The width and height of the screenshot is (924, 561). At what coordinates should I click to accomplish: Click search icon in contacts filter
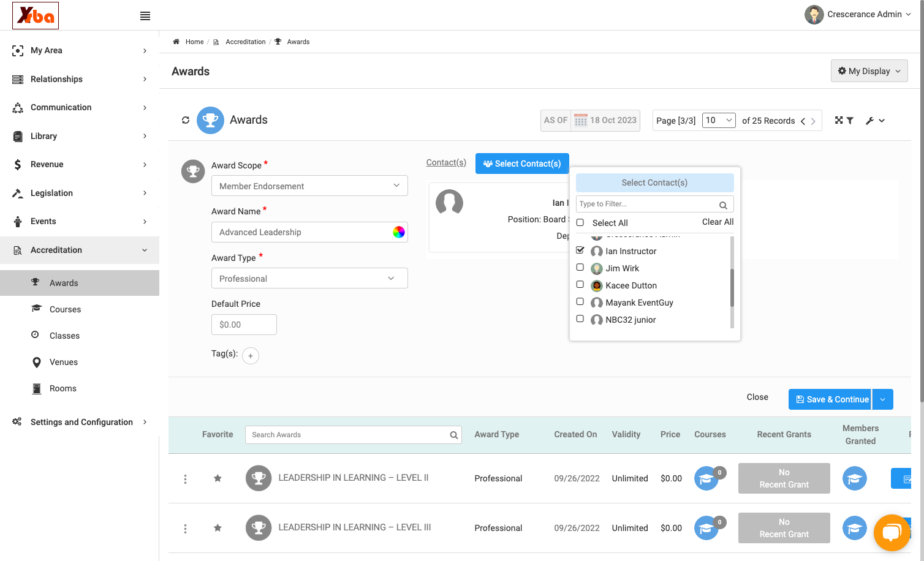coord(723,205)
